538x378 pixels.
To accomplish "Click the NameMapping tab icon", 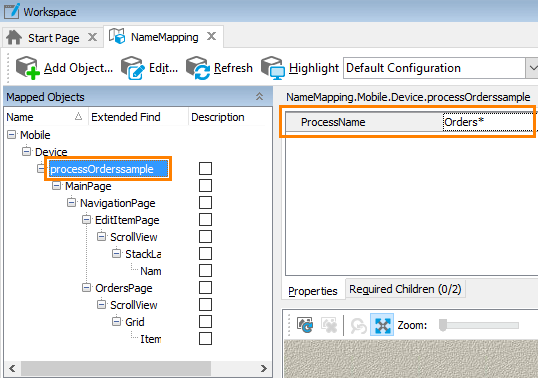I will coord(117,36).
